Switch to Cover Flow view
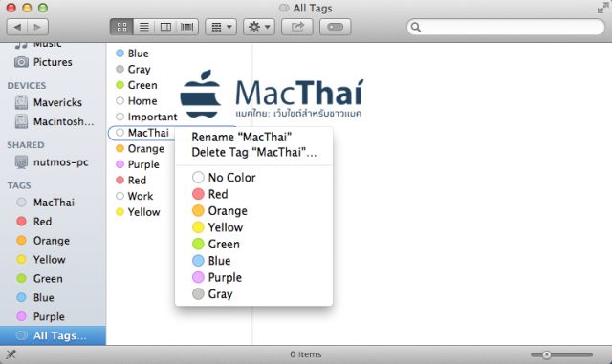This screenshot has height=364, width=612. [187, 27]
